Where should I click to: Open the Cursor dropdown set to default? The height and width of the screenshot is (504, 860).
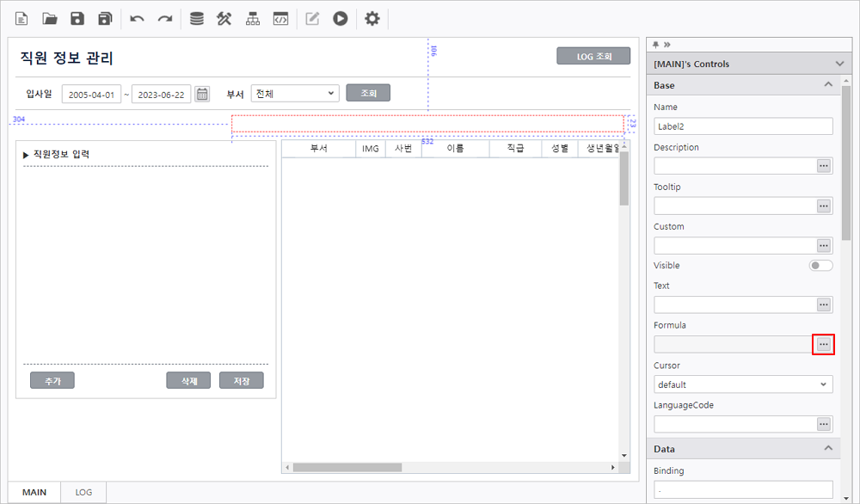[x=742, y=384]
